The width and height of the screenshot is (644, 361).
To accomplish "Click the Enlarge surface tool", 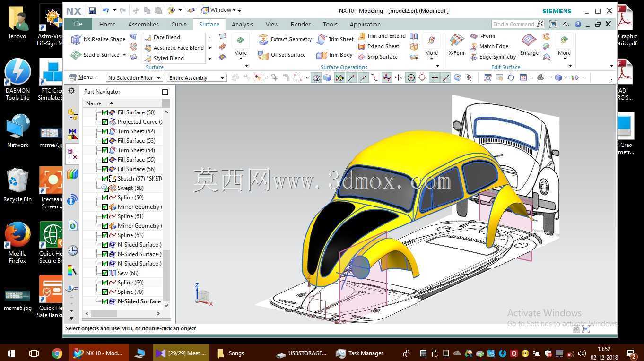I will (529, 45).
